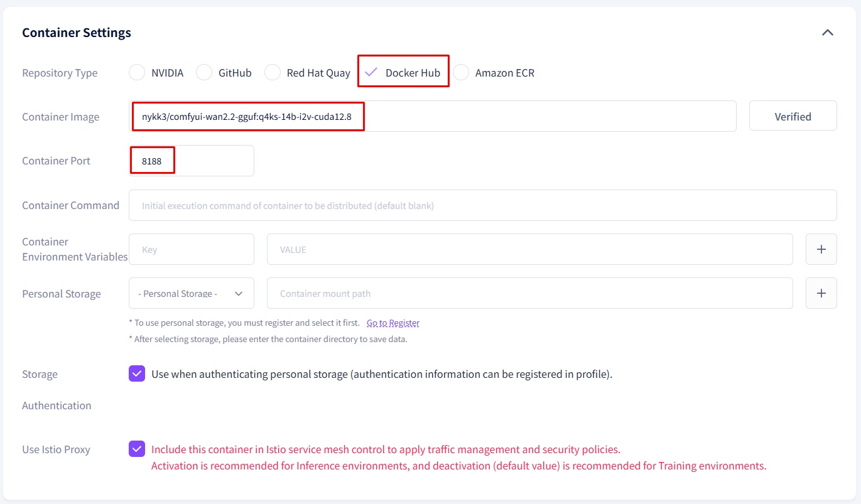Disable the Use Istio Proxy checkbox

137,449
